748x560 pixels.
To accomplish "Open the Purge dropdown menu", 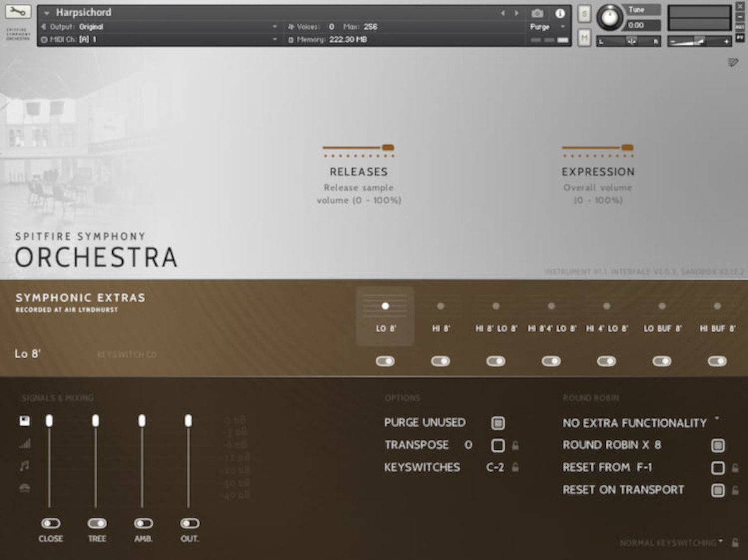I will pos(547,27).
